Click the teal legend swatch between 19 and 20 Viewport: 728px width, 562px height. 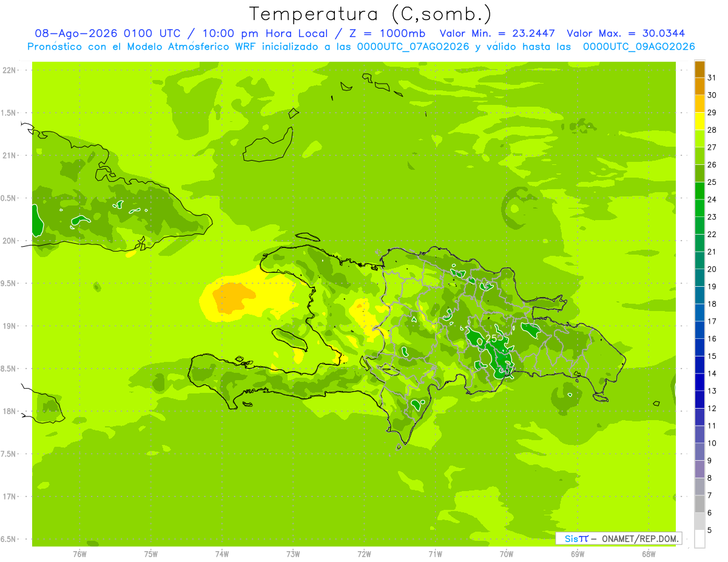(x=699, y=278)
